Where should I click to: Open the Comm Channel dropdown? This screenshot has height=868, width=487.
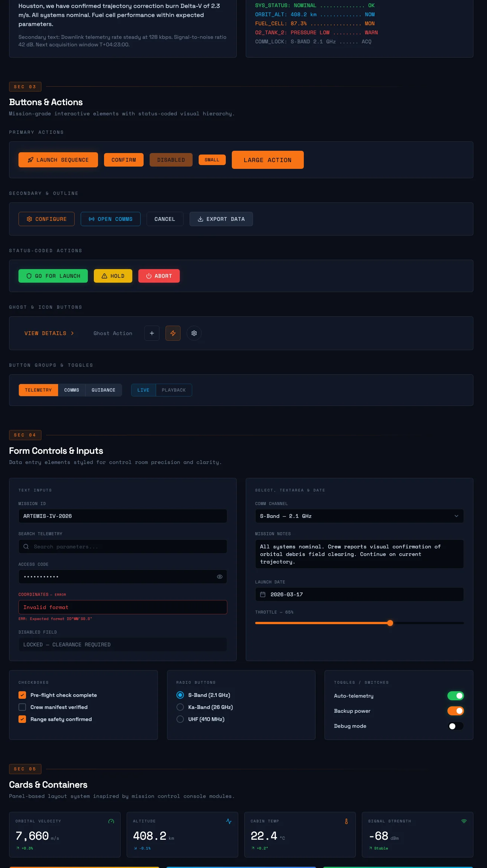pyautogui.click(x=359, y=516)
